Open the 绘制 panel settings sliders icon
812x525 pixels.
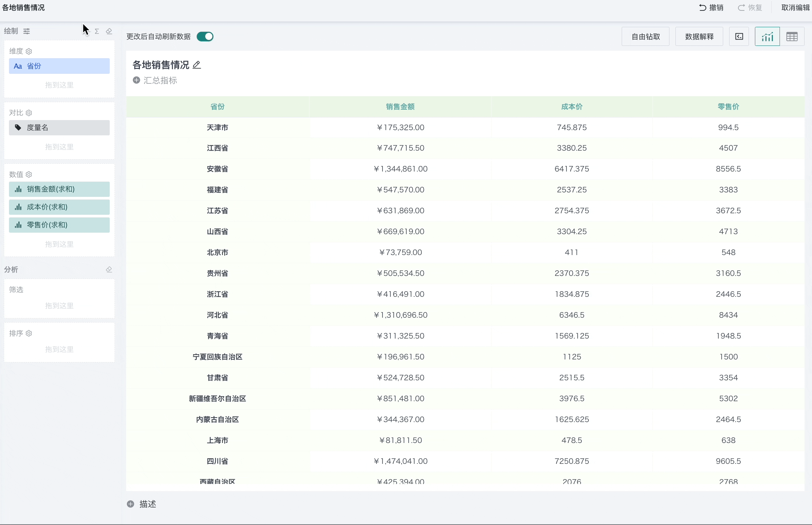26,31
